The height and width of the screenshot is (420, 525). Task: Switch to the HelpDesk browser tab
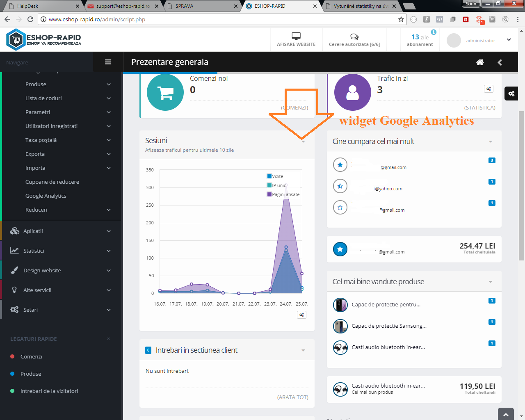42,6
